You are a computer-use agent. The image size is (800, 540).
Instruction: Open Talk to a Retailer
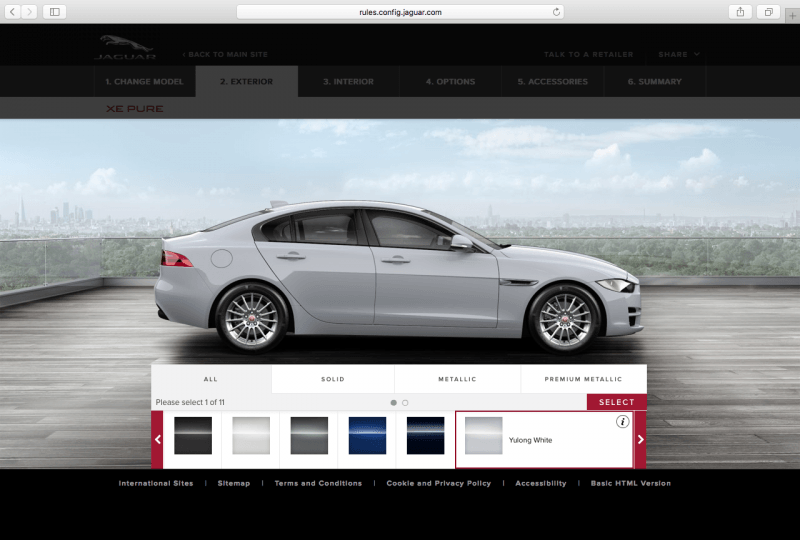[x=588, y=54]
